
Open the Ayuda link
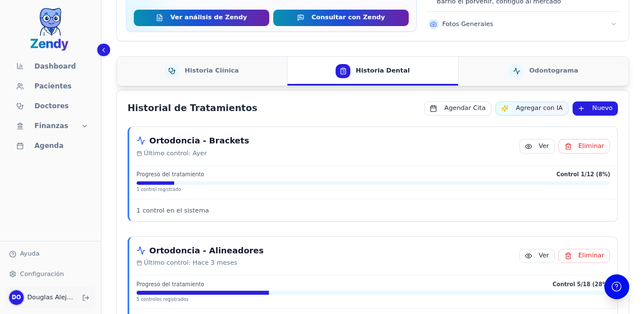tap(24, 254)
